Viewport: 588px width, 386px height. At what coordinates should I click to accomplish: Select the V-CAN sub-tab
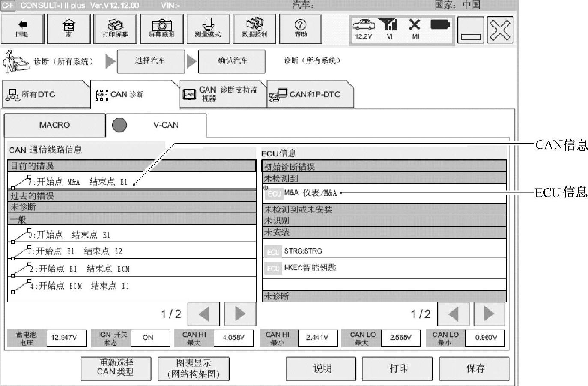click(x=156, y=125)
